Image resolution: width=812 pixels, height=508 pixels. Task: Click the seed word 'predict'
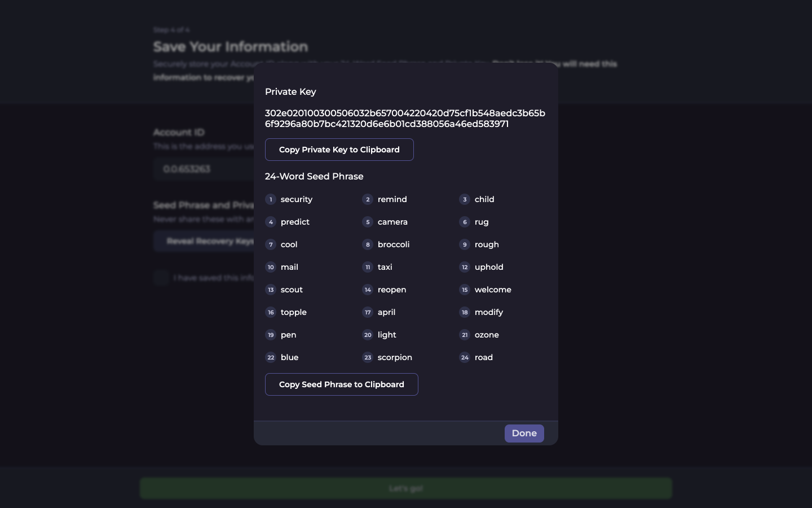tap(295, 222)
